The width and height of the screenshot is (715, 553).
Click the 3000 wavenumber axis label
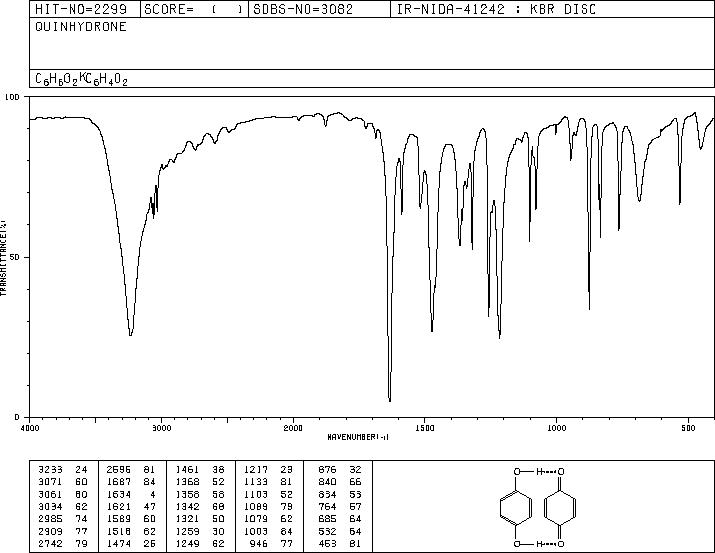click(161, 428)
